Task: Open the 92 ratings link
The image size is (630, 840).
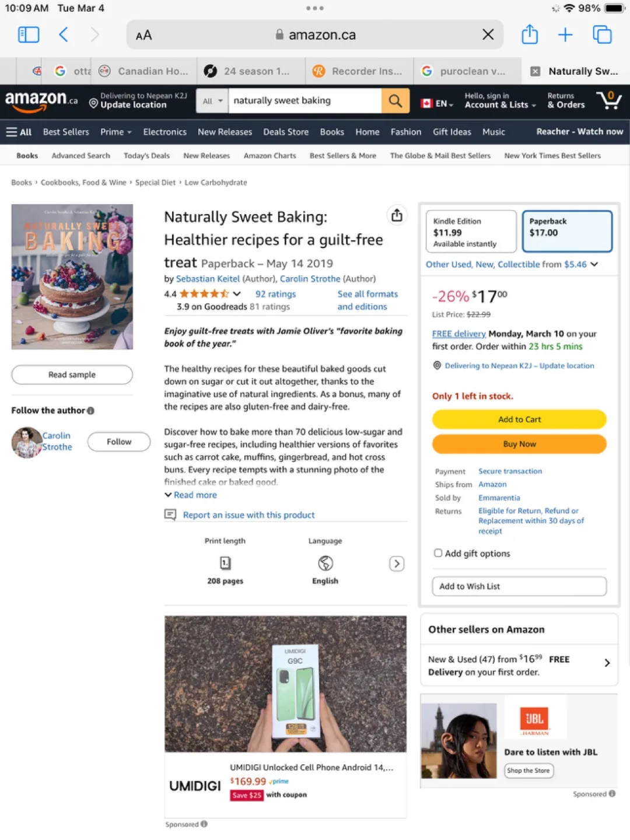Action: tap(275, 293)
